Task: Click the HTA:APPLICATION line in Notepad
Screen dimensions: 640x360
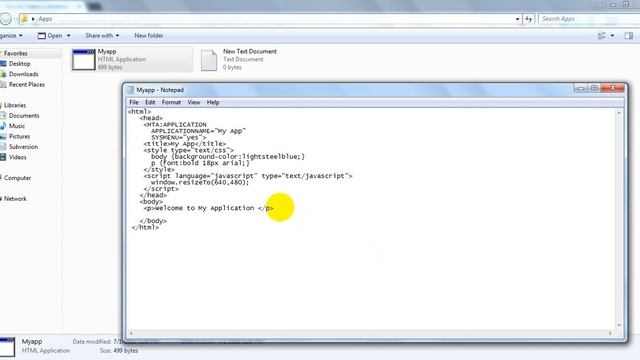Action: click(x=175, y=124)
